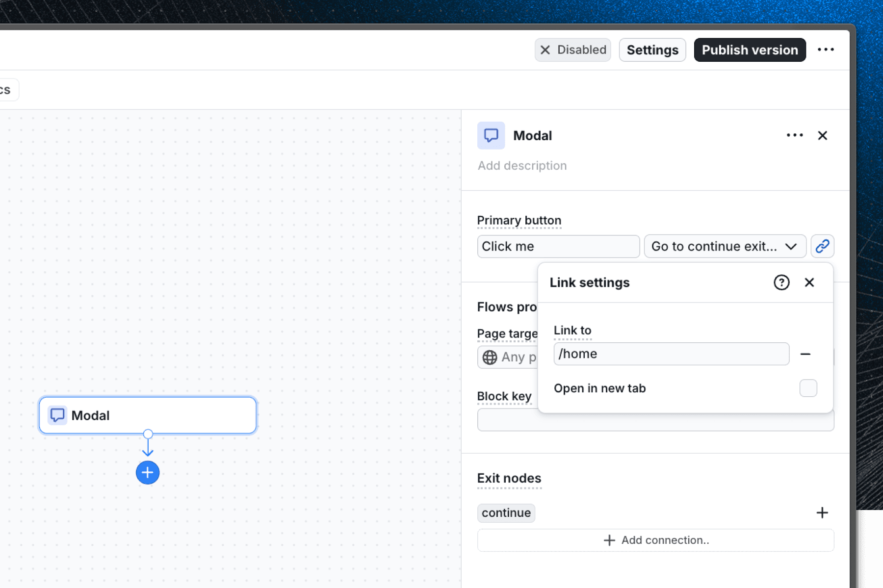883x588 pixels.
Task: Remove the link using the minus icon
Action: (806, 354)
